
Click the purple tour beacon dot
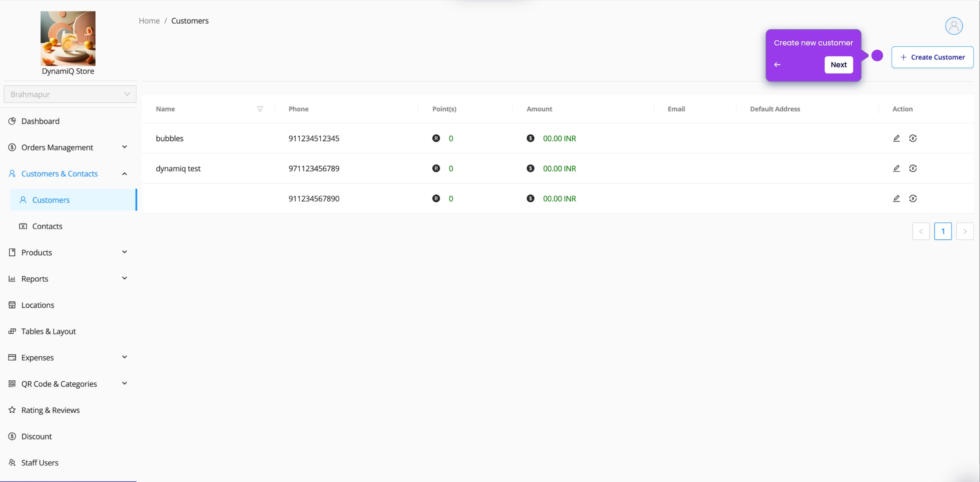pos(877,56)
